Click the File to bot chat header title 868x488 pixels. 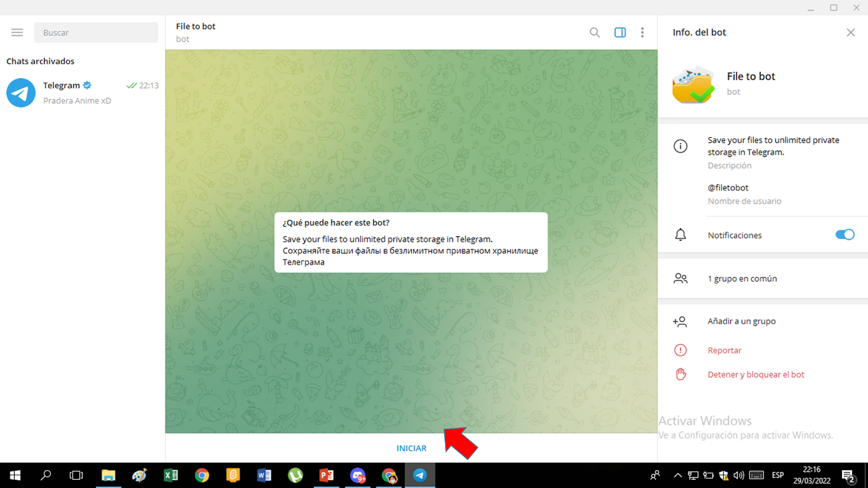click(x=195, y=27)
